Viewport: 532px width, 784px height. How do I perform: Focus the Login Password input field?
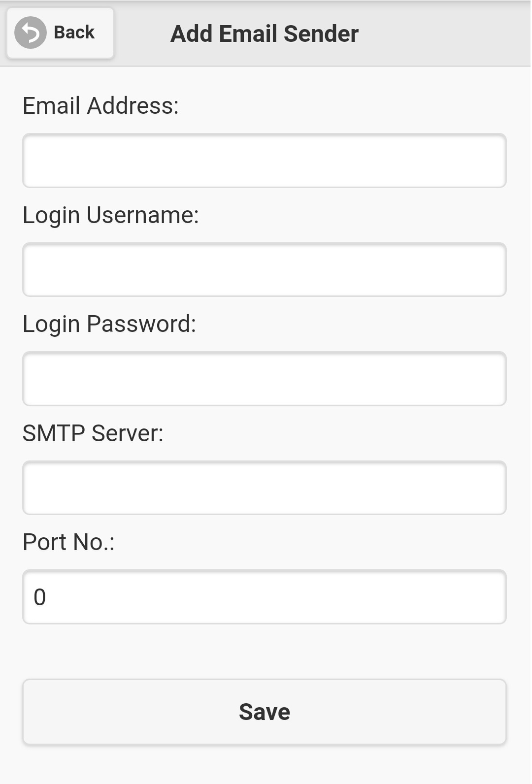click(264, 379)
